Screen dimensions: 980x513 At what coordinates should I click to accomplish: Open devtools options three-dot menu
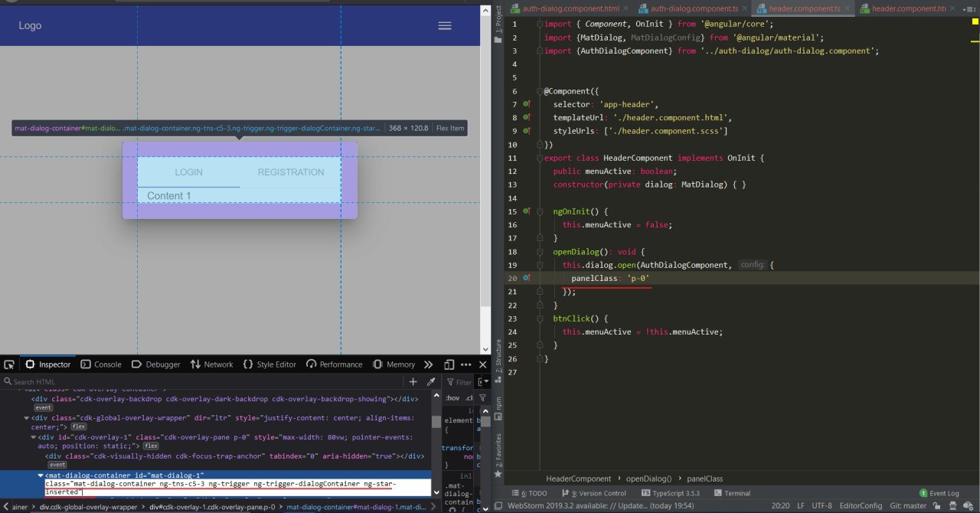(466, 364)
